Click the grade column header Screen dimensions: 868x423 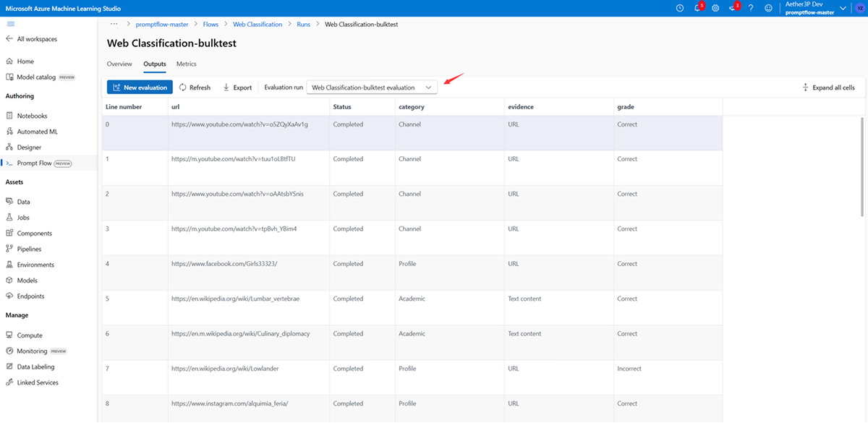[x=668, y=107]
